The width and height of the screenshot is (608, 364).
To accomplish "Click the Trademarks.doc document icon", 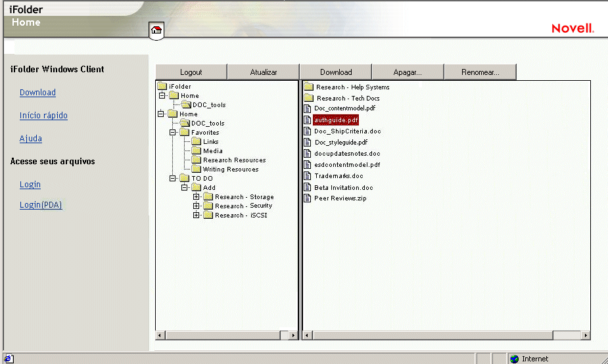I will tap(308, 175).
